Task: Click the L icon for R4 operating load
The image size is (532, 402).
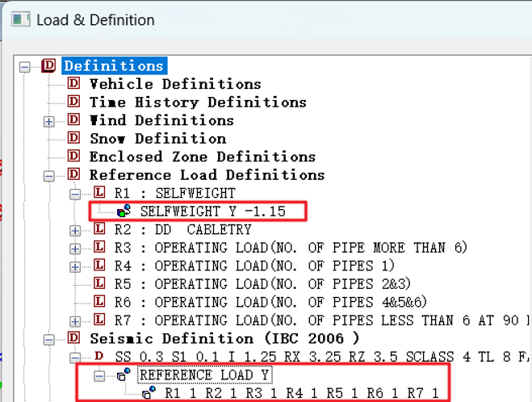Action: [x=99, y=266]
